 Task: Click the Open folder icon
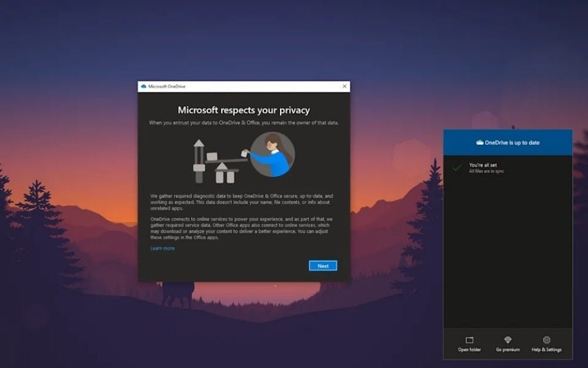[x=469, y=340]
